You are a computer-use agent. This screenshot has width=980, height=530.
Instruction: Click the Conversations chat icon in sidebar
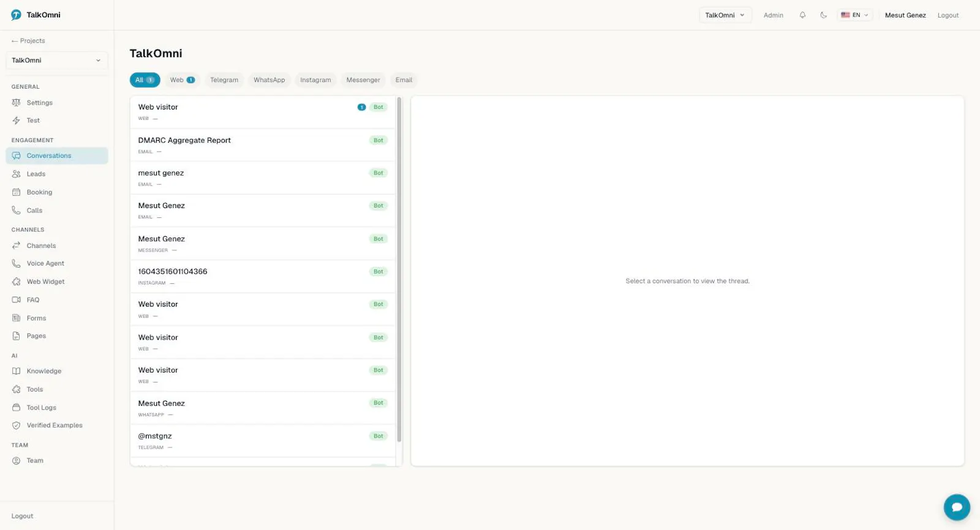17,155
